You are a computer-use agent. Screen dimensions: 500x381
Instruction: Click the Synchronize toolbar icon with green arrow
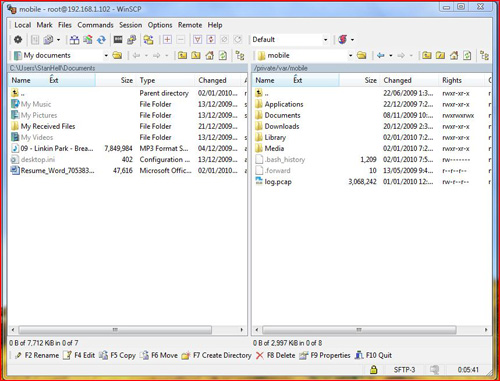click(88, 40)
